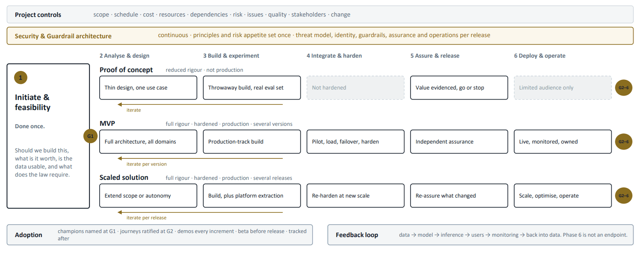Click the 4 Integrate & harden column header
The height and width of the screenshot is (254, 644).
pos(334,56)
